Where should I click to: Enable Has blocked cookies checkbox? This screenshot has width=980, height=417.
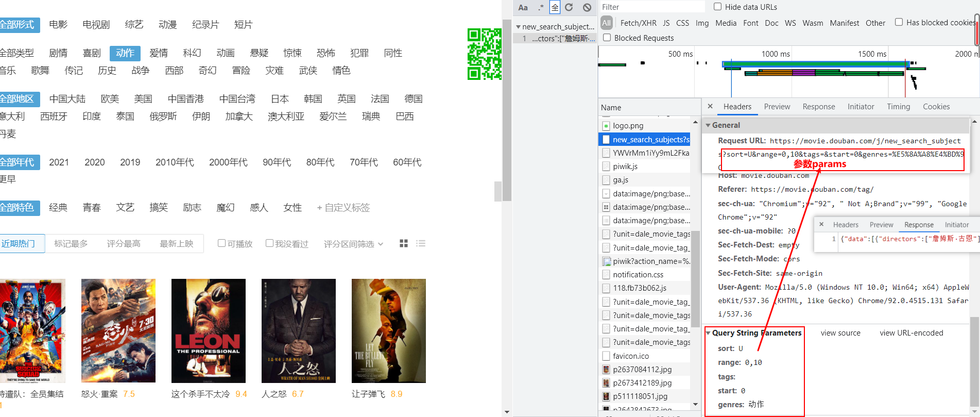coord(899,22)
